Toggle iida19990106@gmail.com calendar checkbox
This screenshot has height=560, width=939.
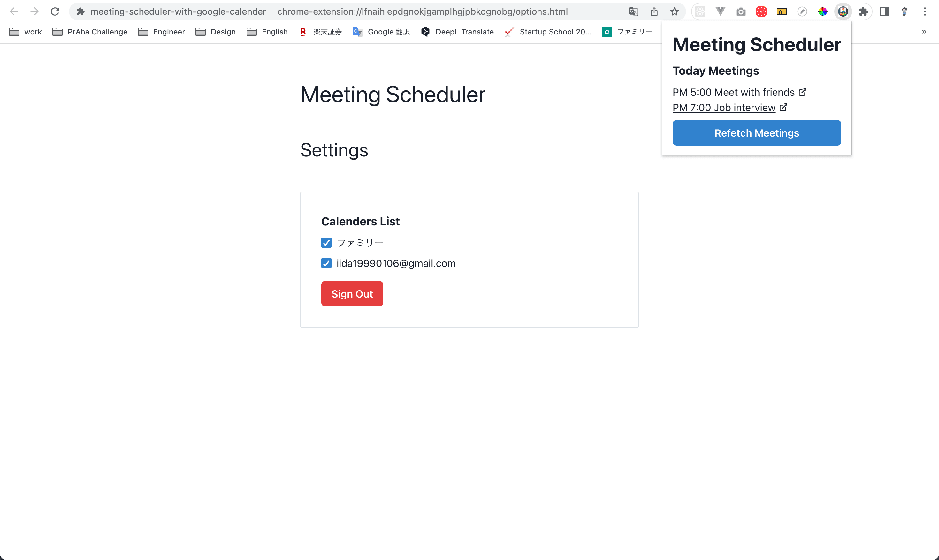tap(326, 263)
